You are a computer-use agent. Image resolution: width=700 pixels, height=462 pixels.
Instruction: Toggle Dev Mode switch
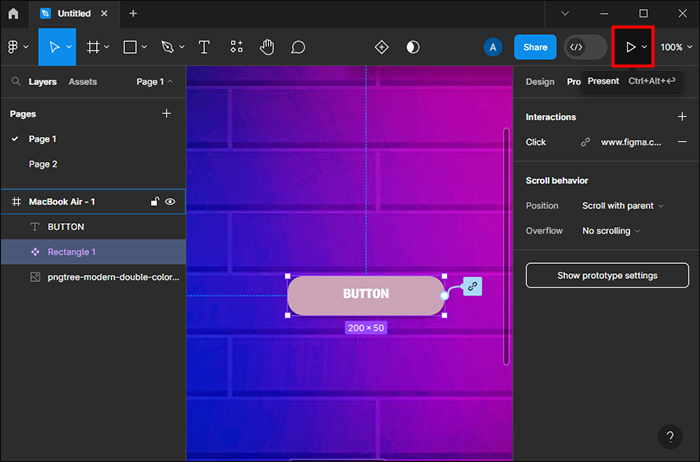pyautogui.click(x=585, y=47)
